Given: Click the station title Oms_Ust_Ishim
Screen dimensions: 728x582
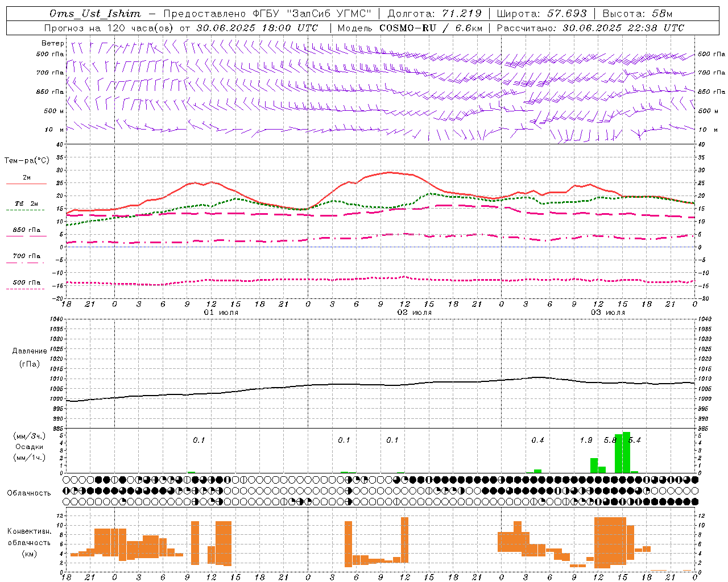Looking at the screenshot, I should click(x=95, y=14).
